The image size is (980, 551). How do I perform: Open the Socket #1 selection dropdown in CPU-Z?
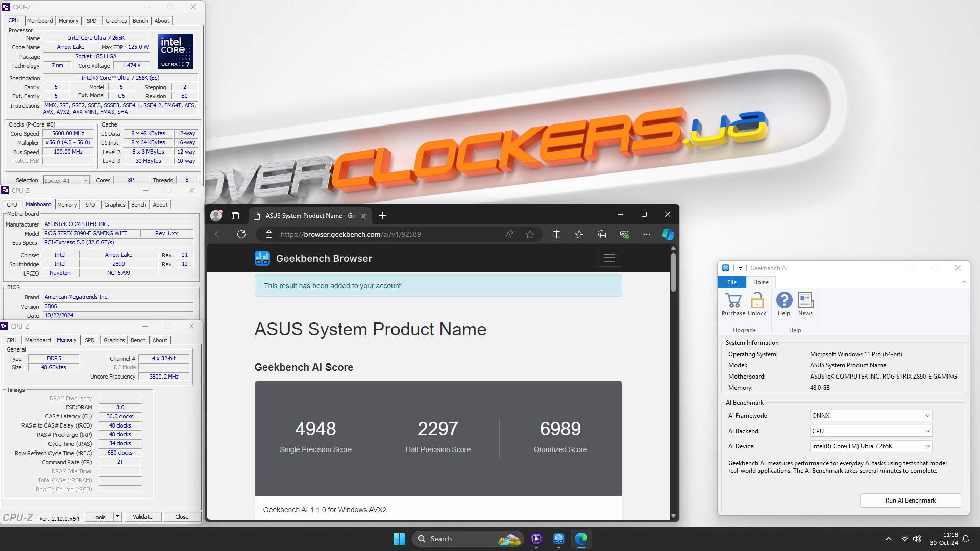[x=86, y=181]
